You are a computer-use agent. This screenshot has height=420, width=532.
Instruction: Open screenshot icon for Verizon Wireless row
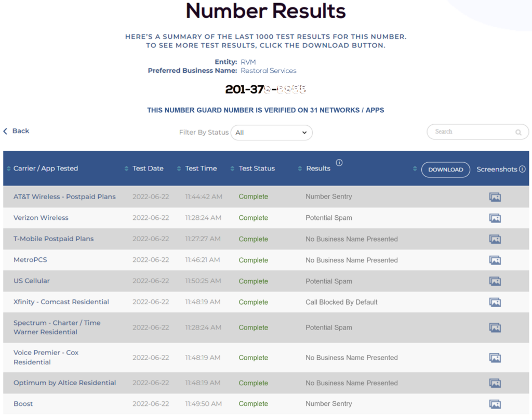click(495, 218)
